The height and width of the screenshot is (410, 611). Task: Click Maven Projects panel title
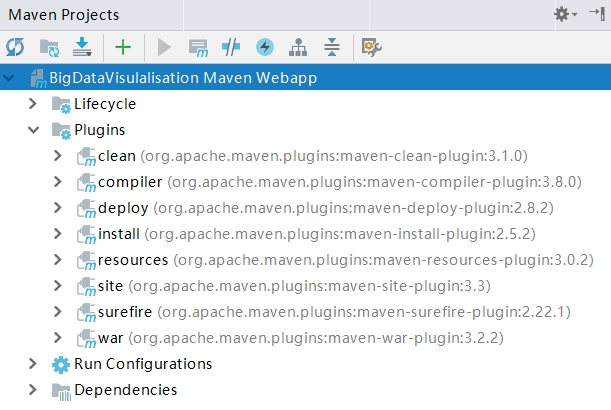(64, 15)
